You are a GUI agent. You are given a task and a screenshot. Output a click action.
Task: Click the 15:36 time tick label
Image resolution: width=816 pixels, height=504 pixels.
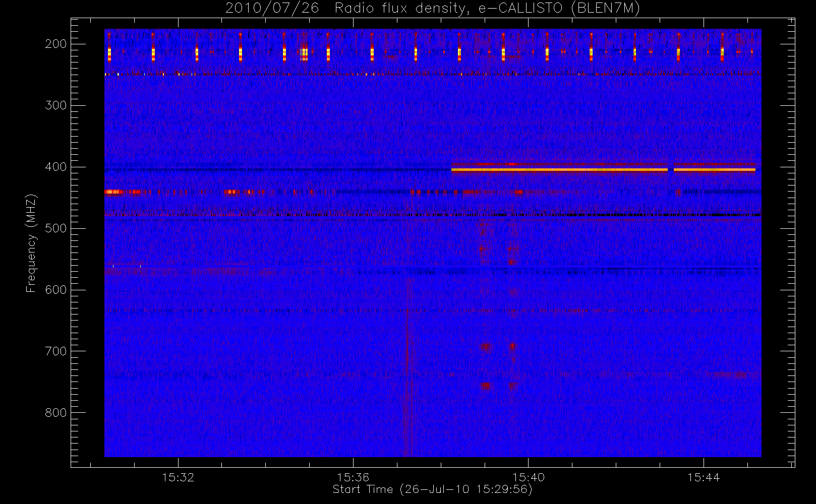pyautogui.click(x=353, y=477)
